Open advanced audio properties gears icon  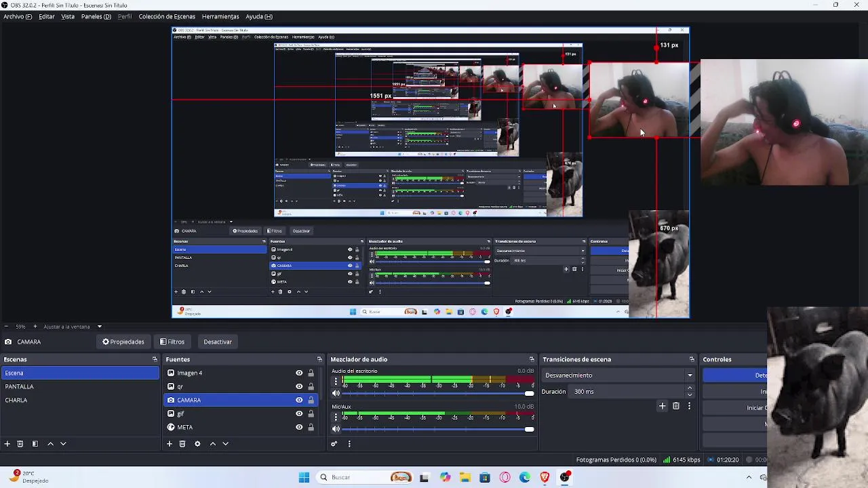click(334, 444)
